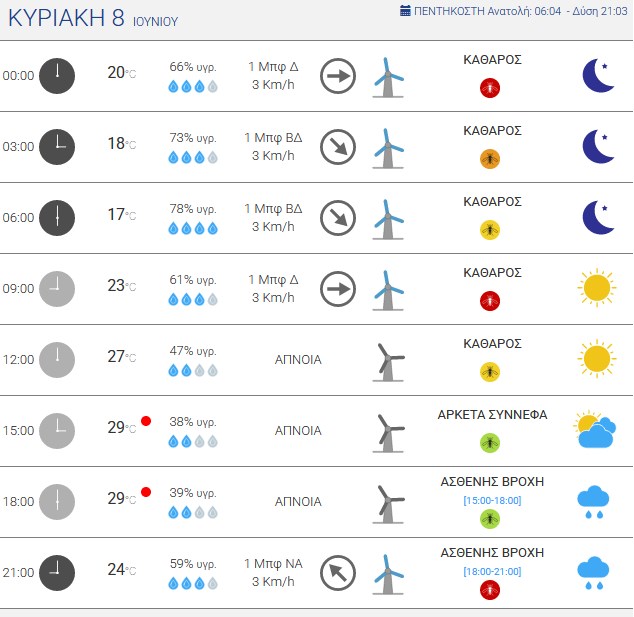The image size is (634, 617).
Task: Click the sun icon in 09:00 row
Action: [x=597, y=288]
